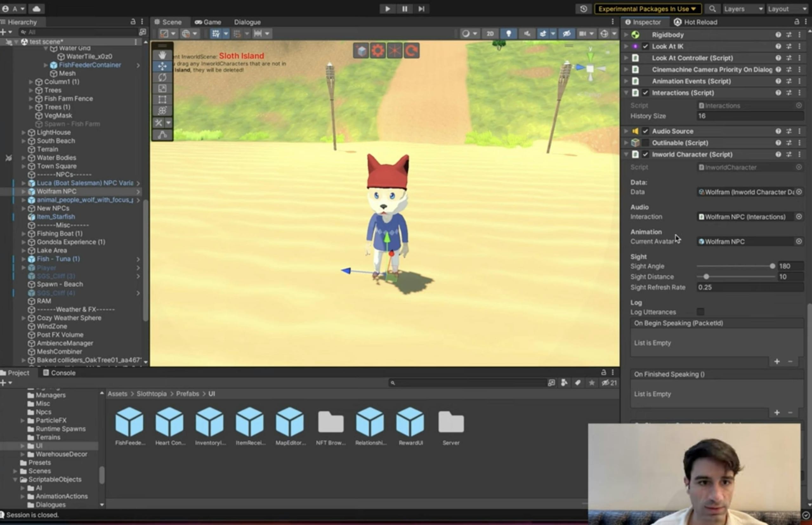Expand the LightHouse hierarchy item
812x525 pixels.
23,132
